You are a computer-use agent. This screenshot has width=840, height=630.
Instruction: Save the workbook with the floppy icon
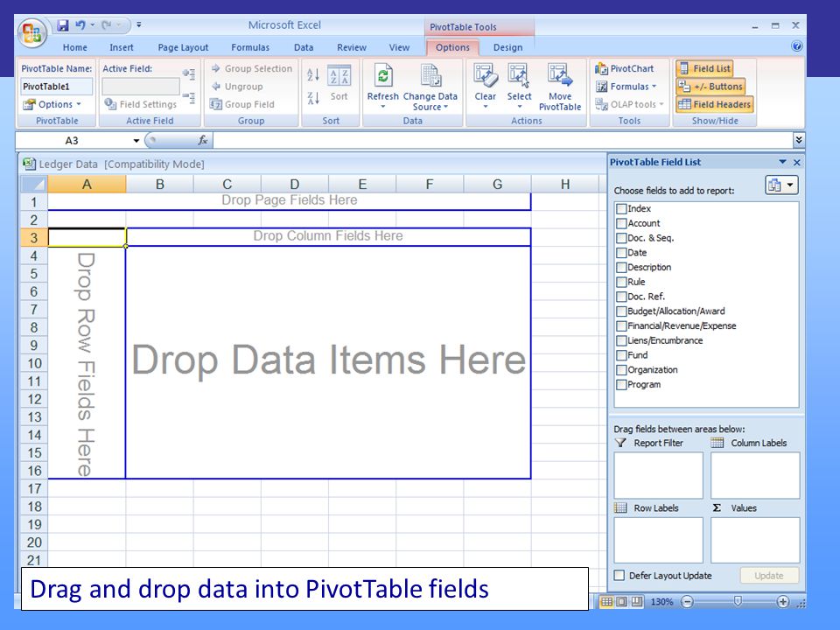pos(63,25)
